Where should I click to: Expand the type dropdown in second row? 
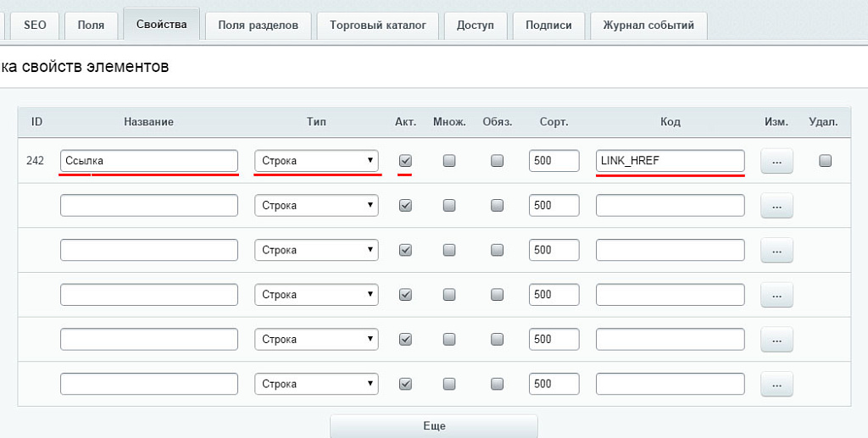pyautogui.click(x=316, y=205)
